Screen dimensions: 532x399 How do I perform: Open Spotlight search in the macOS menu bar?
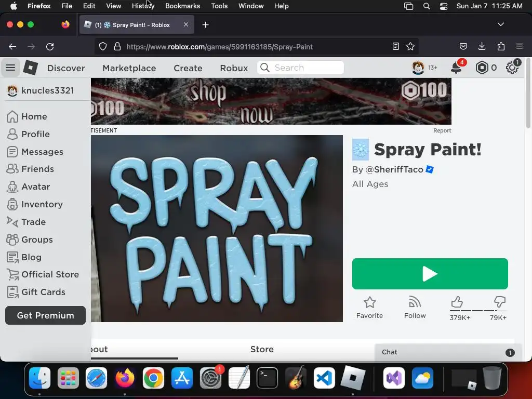(x=427, y=6)
